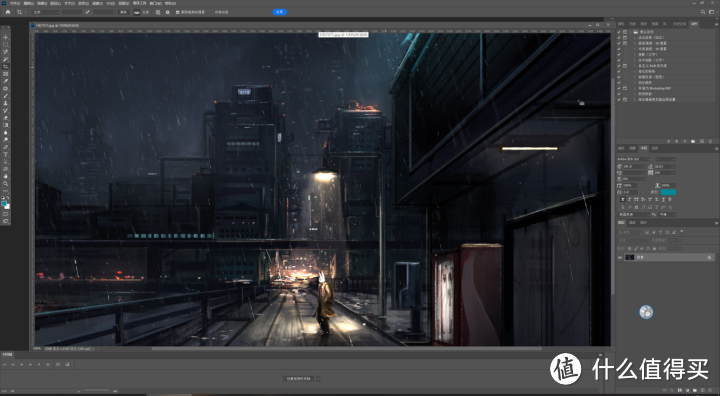The height and width of the screenshot is (396, 720).
Task: Select the Frame tool
Action: pos(6,74)
